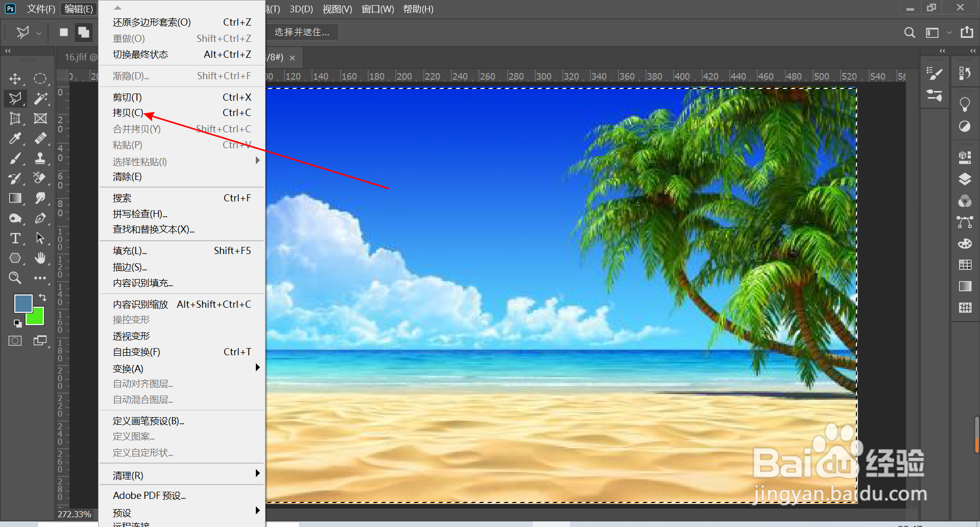Change the screen mode
Viewport: 980px width, 527px height.
pos(40,341)
